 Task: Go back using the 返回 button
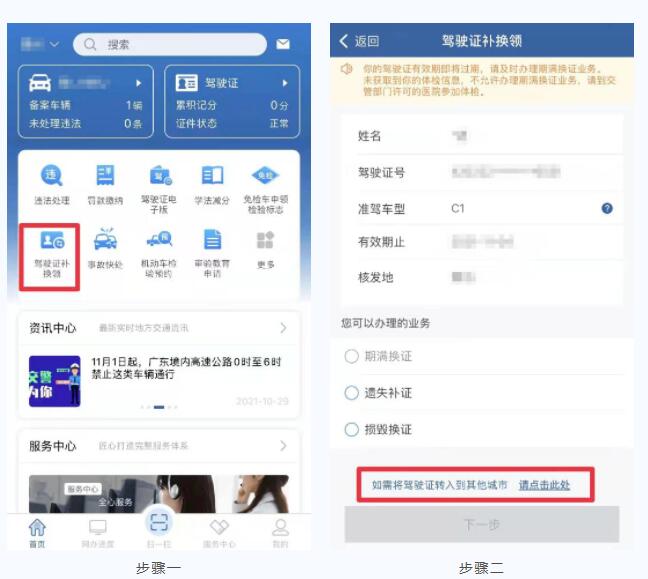coord(360,41)
